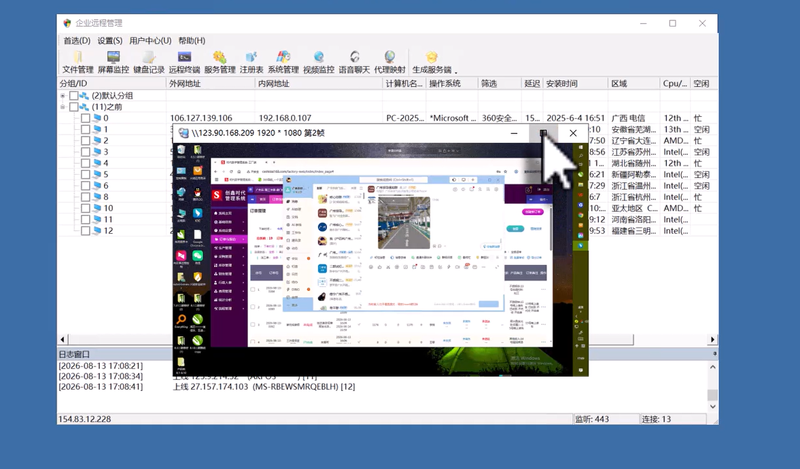Click the host list's right scroll arrow

coord(712,339)
